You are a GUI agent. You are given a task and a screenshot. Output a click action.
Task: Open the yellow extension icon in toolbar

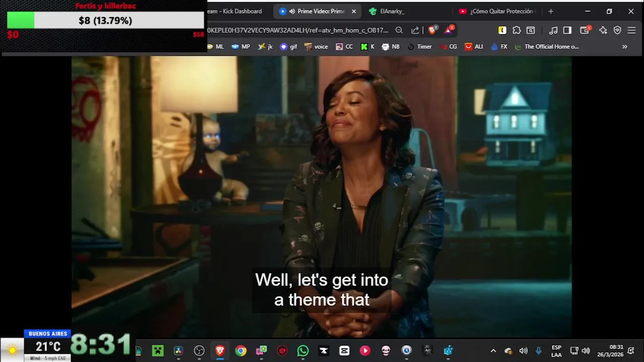(x=502, y=30)
